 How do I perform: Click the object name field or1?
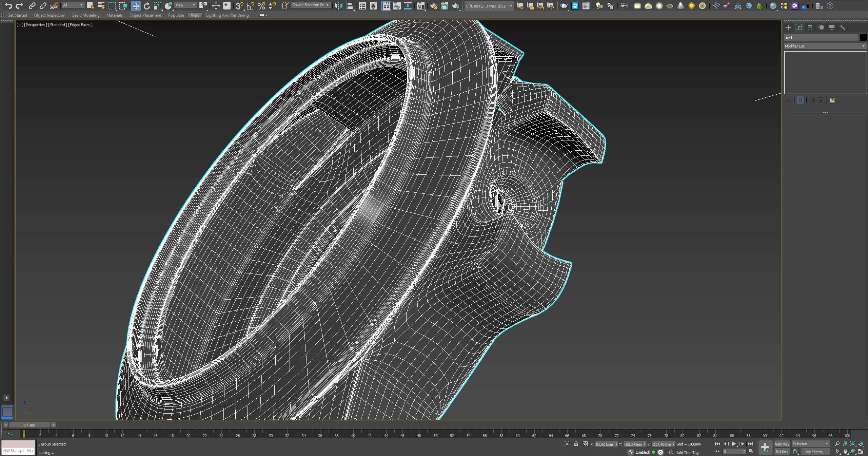(x=821, y=37)
